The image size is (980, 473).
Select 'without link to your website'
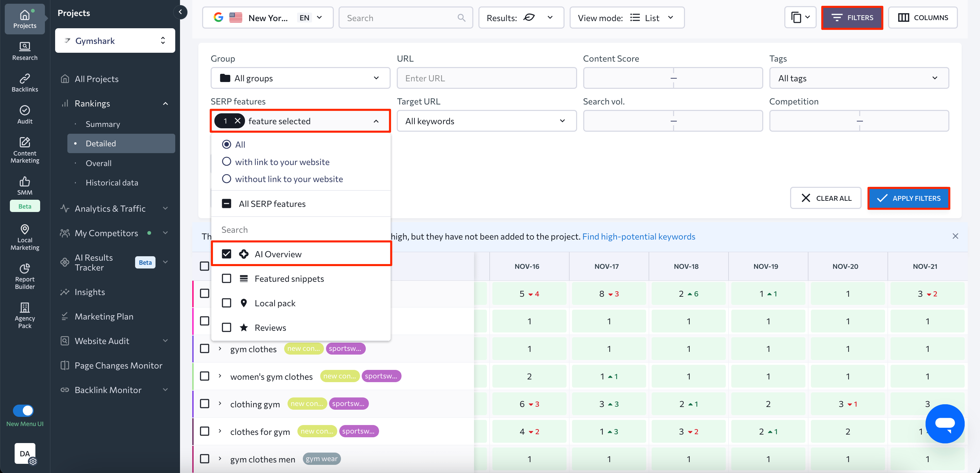point(227,179)
